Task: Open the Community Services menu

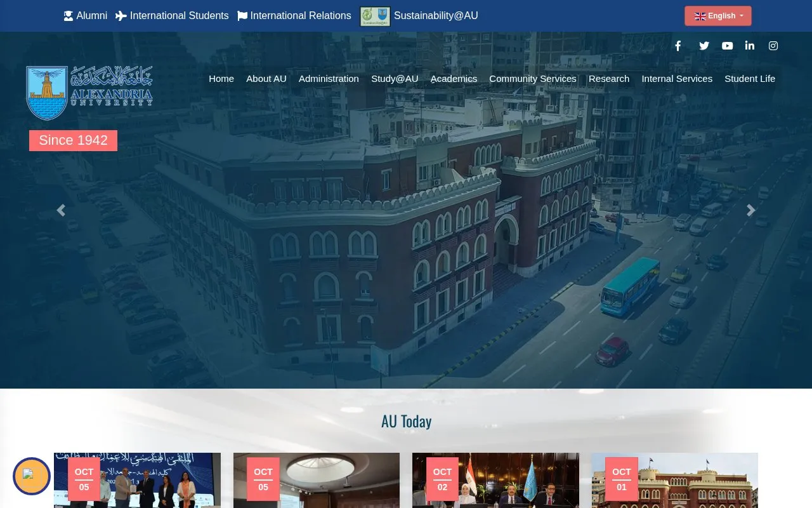Action: click(533, 79)
